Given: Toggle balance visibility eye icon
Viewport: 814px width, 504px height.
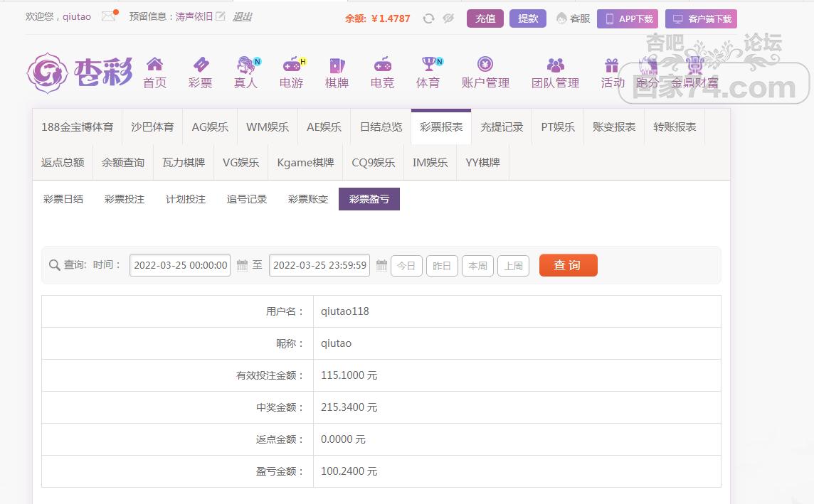Looking at the screenshot, I should [x=448, y=18].
